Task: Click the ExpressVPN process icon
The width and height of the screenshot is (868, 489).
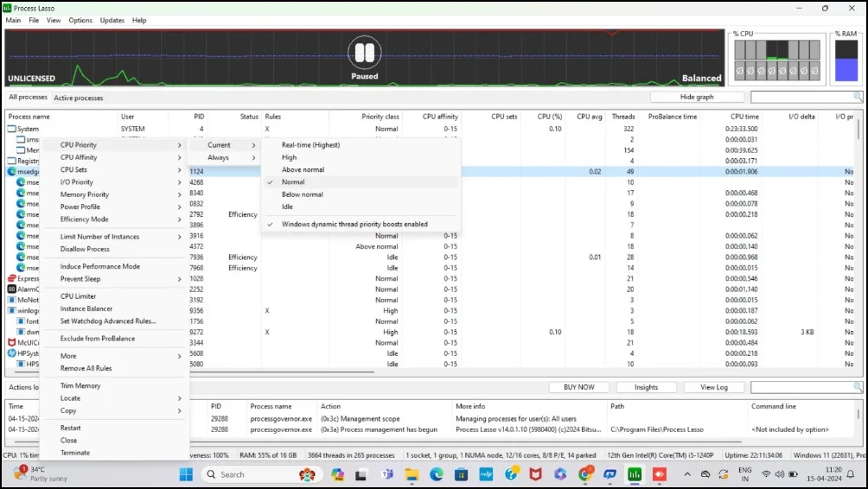Action: (x=11, y=278)
